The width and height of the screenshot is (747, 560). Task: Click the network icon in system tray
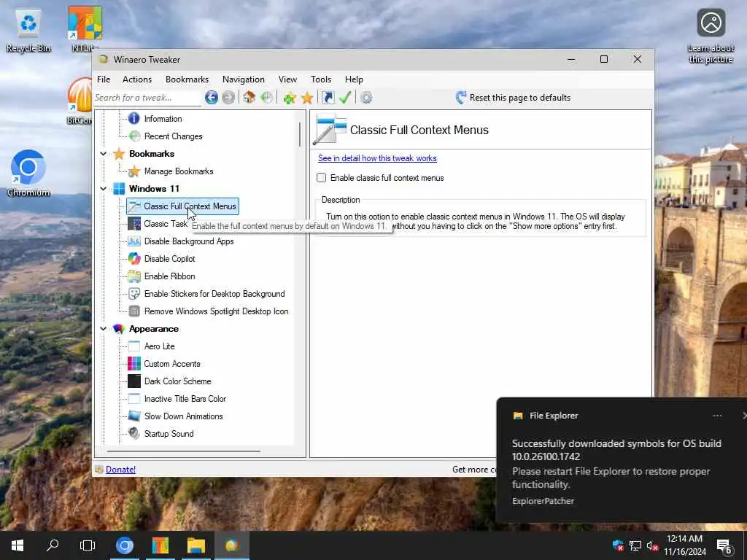click(635, 545)
